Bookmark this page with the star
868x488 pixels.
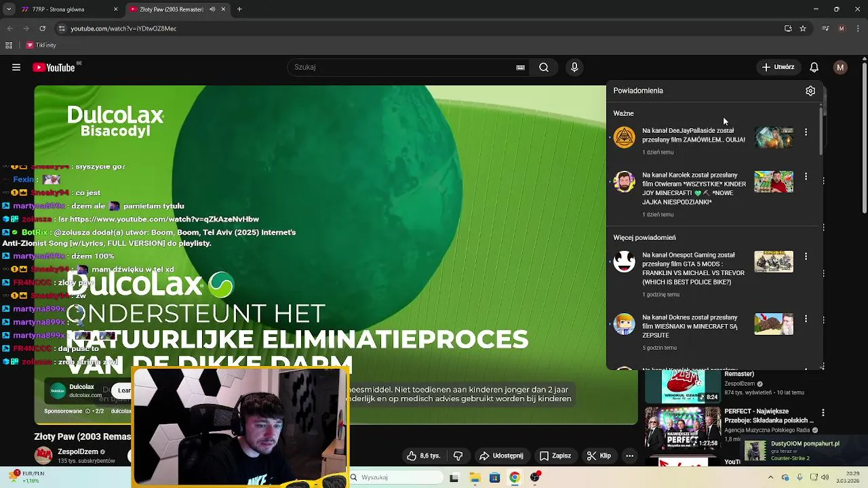pos(803,28)
